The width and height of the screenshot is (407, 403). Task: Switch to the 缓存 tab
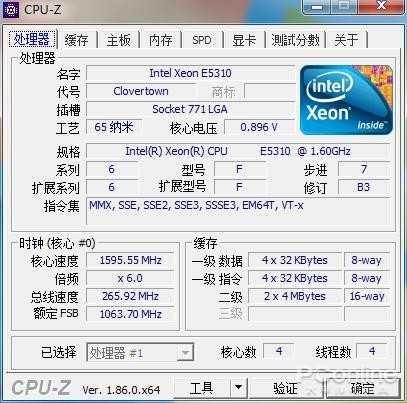(77, 40)
